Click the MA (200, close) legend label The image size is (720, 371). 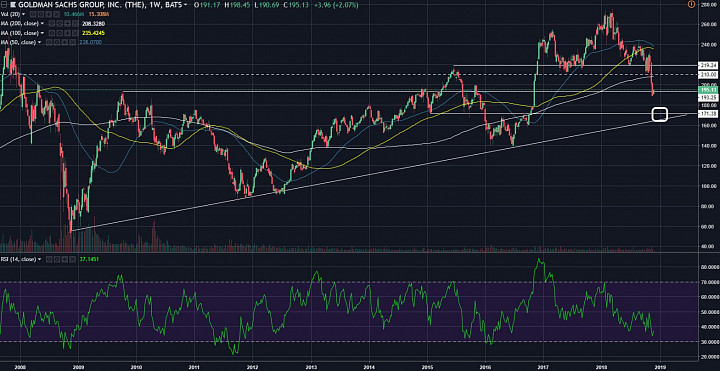tap(19, 24)
